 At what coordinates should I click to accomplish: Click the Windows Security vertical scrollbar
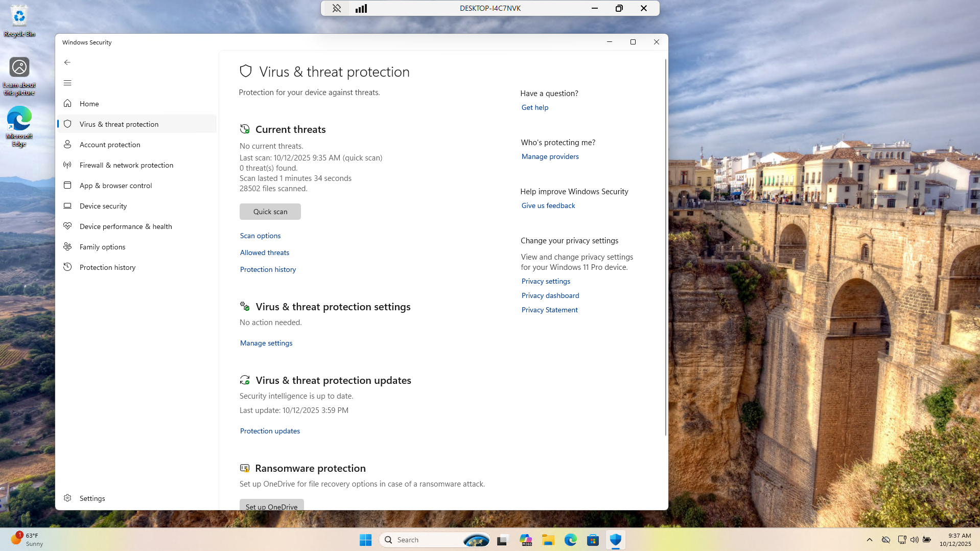[x=665, y=245]
